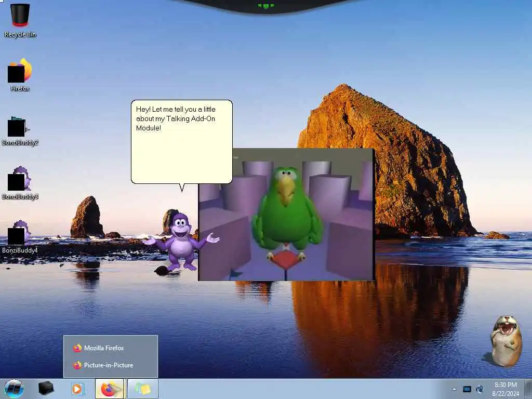Launch Windows Media Player from taskbar
Image resolution: width=532 pixels, height=399 pixels.
[77, 389]
